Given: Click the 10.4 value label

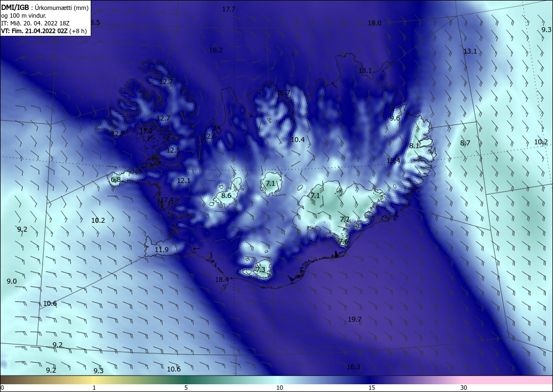Looking at the screenshot, I should tap(298, 140).
